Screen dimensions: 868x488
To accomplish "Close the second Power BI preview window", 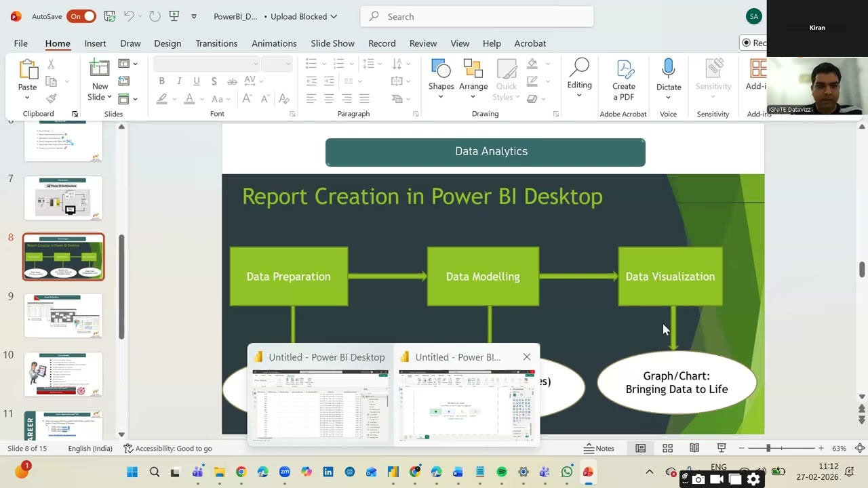I will coord(527,357).
